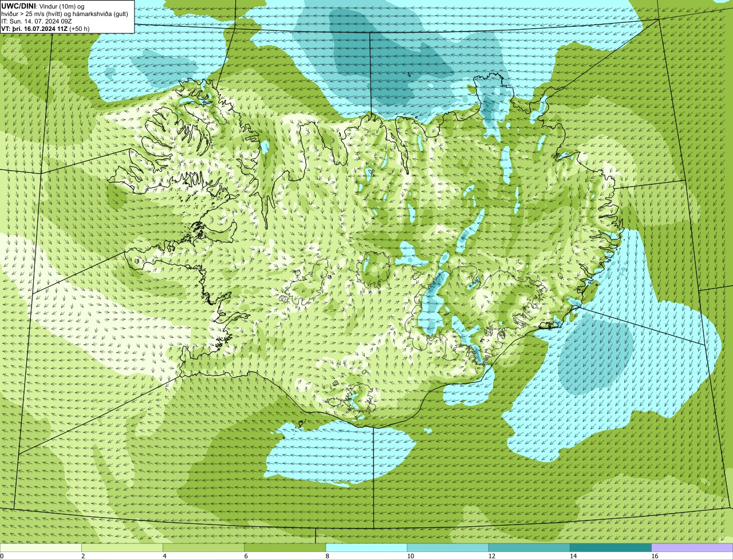Click the 2–4 m/s light green legend swatch
The width and height of the screenshot is (733, 560).
click(122, 548)
